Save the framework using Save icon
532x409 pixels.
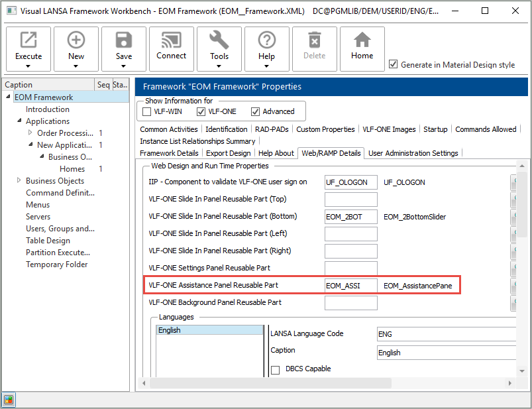[x=124, y=40]
